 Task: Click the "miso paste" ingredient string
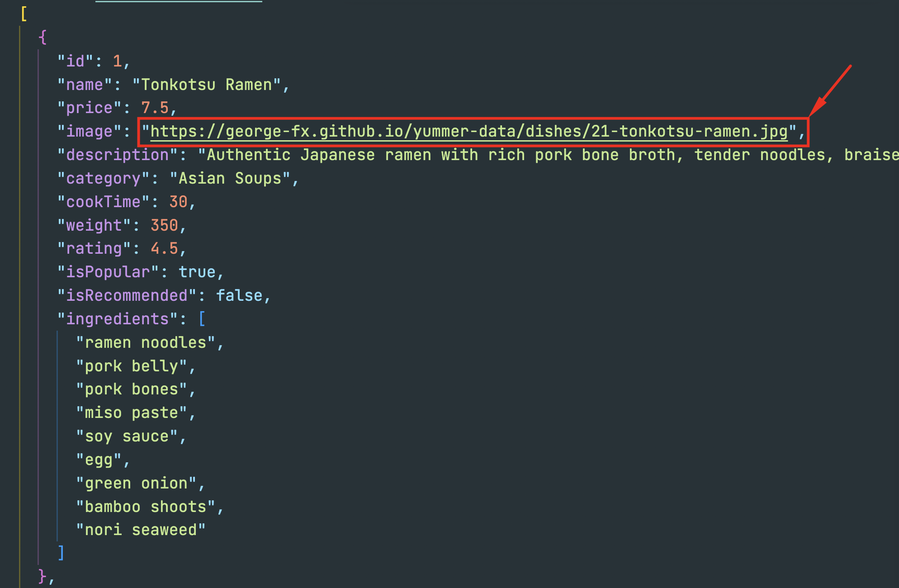[x=132, y=413]
